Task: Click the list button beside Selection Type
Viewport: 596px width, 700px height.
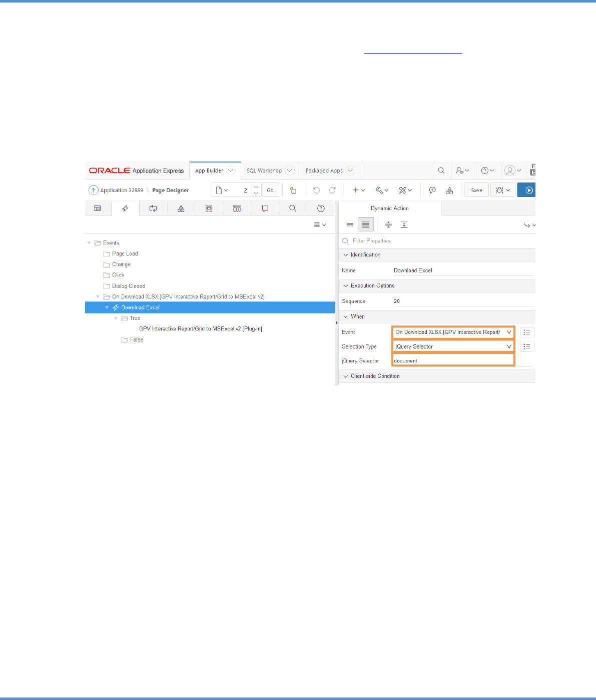Action: point(527,346)
